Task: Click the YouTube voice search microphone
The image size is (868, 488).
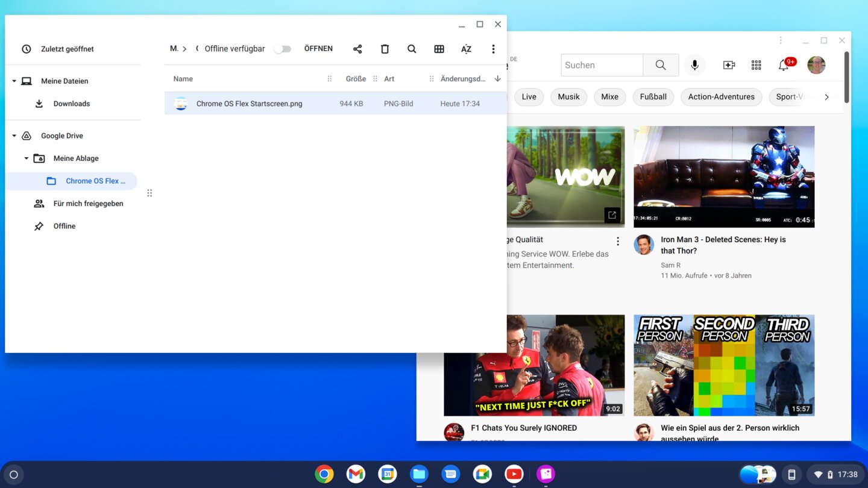Action: 694,65
